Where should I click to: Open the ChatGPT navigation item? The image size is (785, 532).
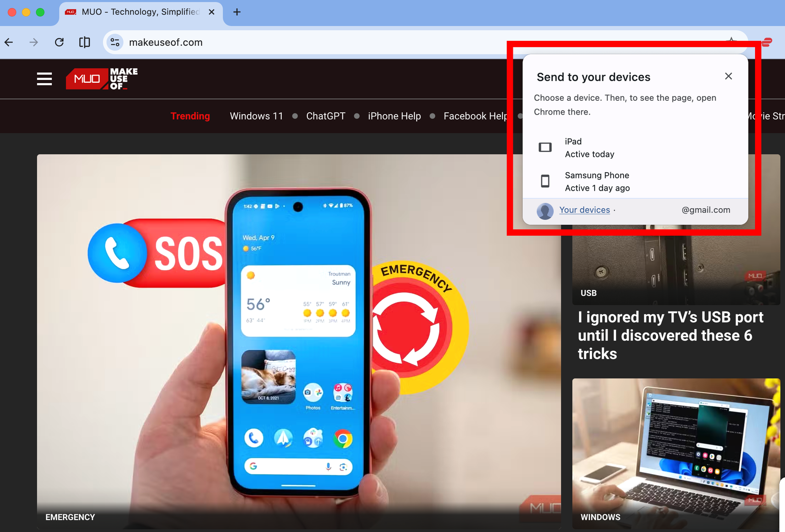(325, 116)
